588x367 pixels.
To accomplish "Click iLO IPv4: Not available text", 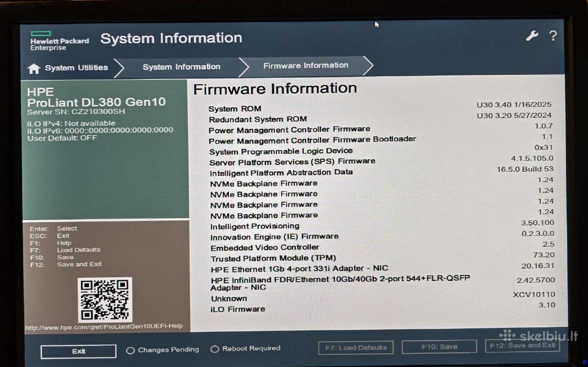I will coord(71,123).
